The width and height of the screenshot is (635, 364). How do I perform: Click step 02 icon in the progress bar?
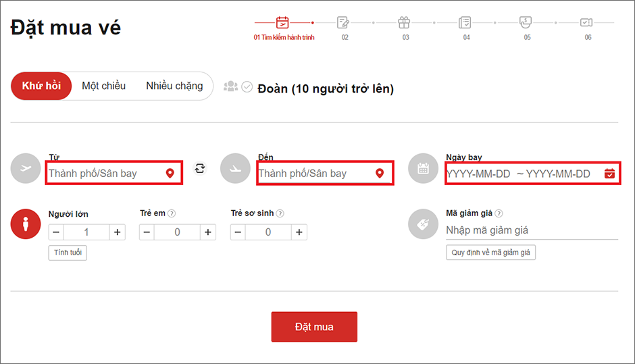point(344,22)
